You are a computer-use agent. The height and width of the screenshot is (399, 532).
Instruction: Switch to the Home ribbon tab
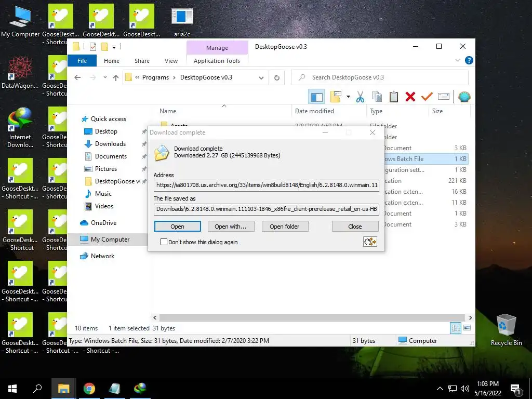pos(112,61)
